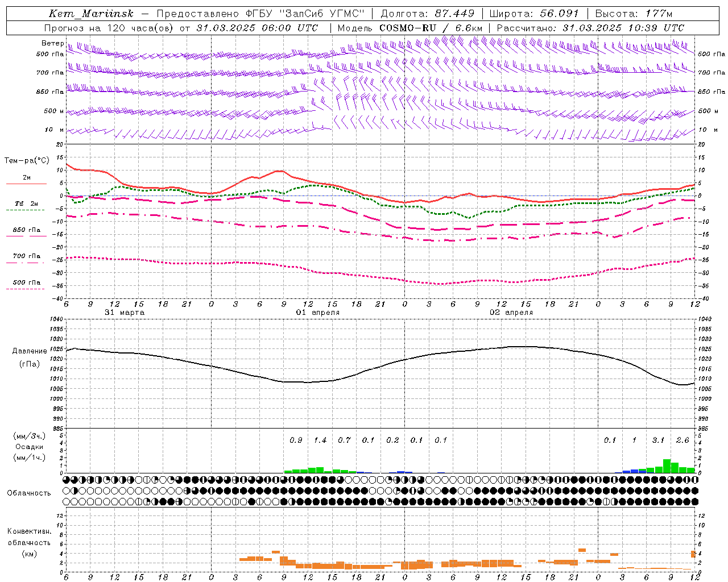Select the 'Облачность' cloud cover label

[x=29, y=493]
